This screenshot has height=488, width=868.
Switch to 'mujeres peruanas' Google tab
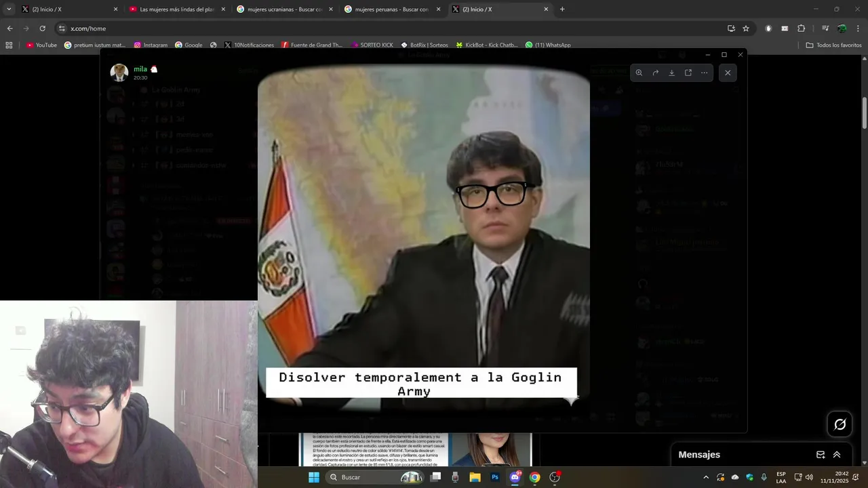(391, 9)
